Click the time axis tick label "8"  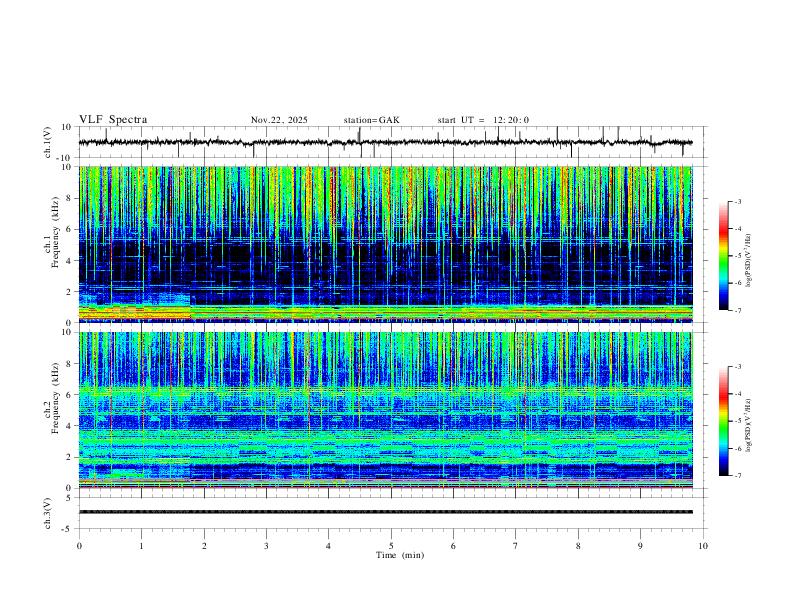578,546
